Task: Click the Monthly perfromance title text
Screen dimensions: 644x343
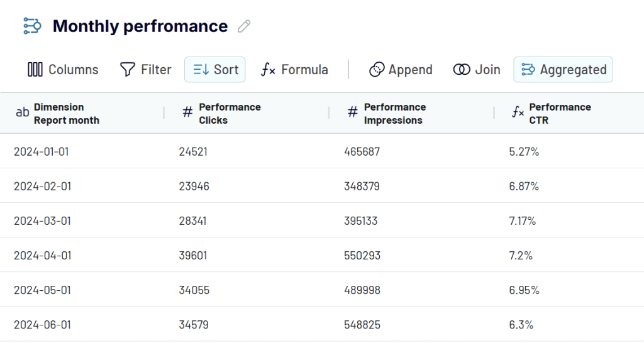Action: (140, 26)
